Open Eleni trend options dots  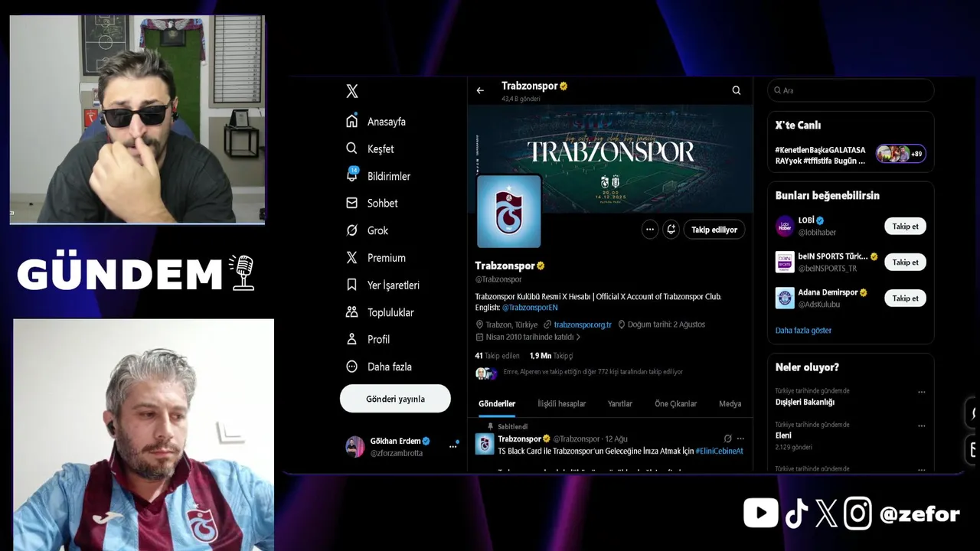point(922,425)
